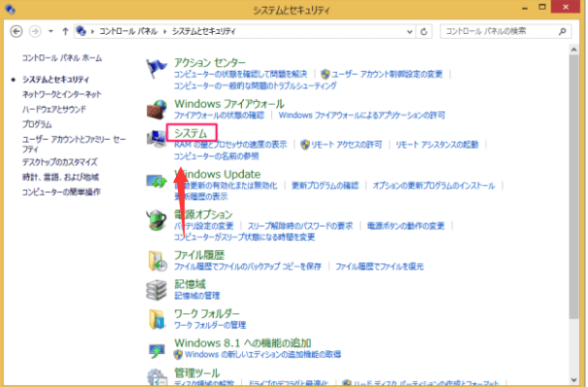
Task: Open コントロール パネル ホーム in sidebar
Action: coord(62,57)
